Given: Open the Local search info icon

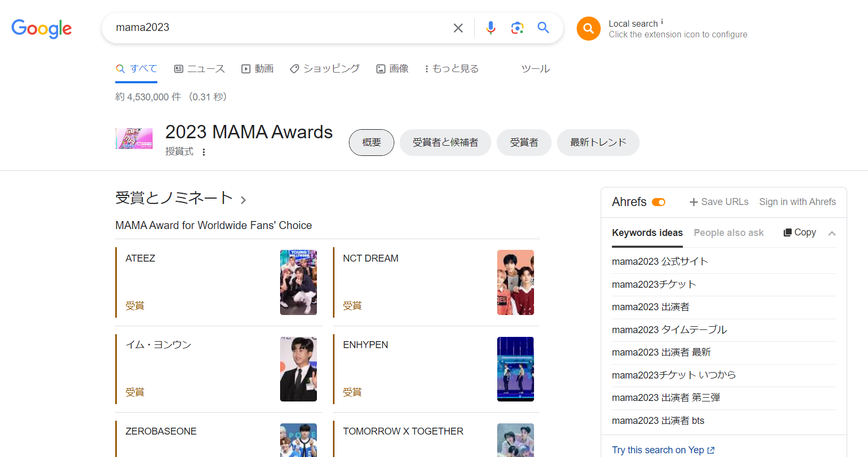Looking at the screenshot, I should tap(662, 22).
